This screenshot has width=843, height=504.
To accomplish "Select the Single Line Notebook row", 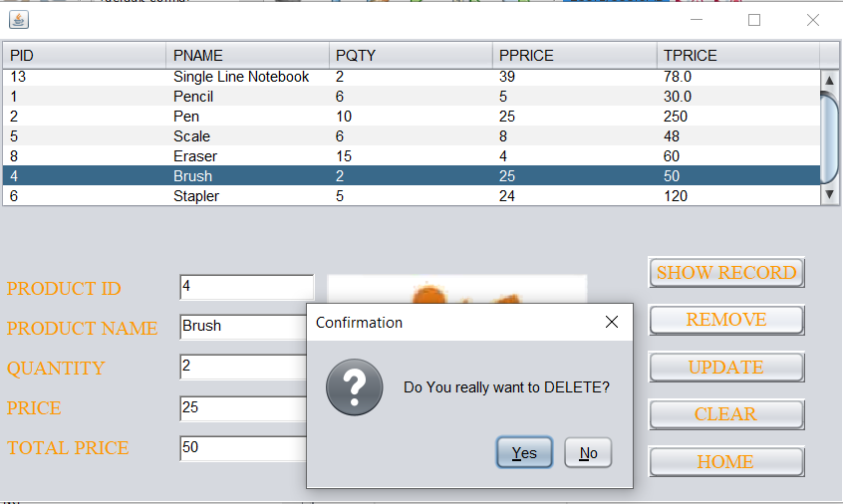I will [x=241, y=77].
